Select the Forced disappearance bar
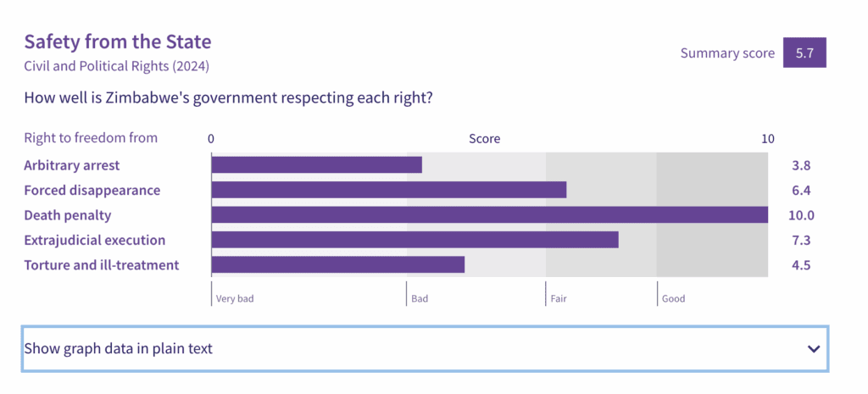 pyautogui.click(x=388, y=190)
